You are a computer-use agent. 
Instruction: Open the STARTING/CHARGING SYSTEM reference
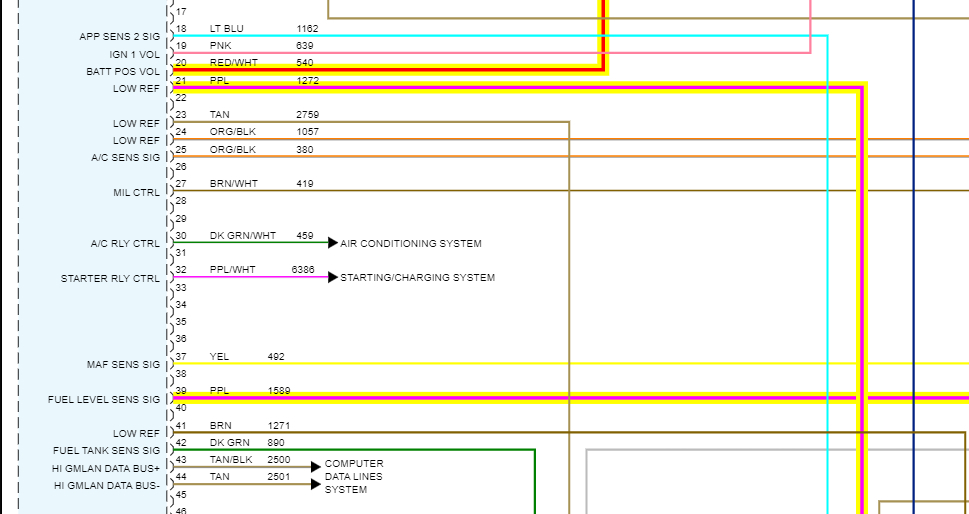pyautogui.click(x=418, y=277)
